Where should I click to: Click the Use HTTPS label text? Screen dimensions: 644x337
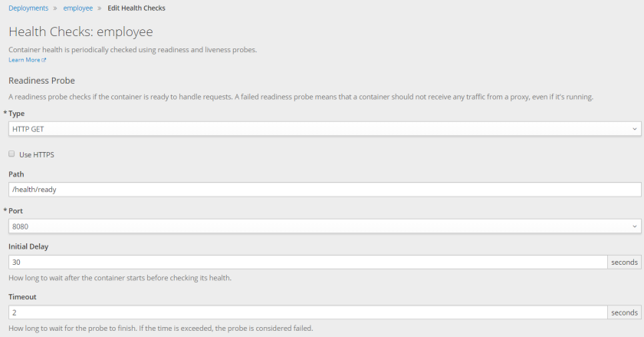(36, 154)
